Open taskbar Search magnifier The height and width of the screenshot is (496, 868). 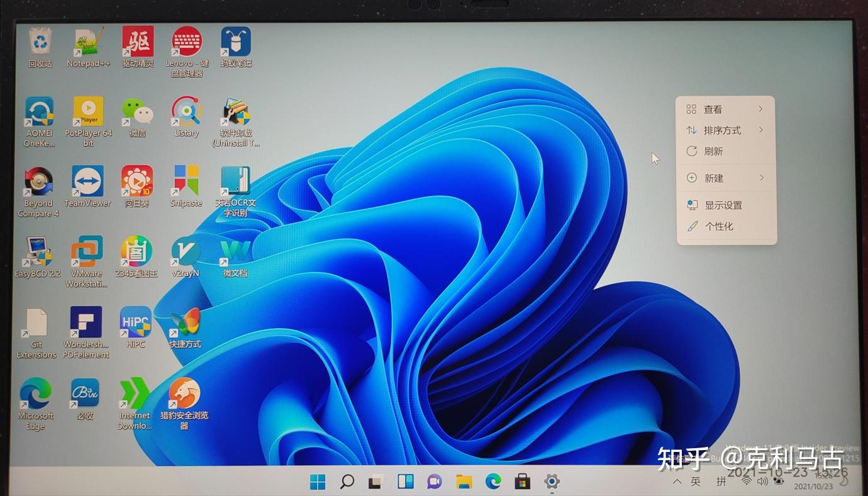[347, 482]
